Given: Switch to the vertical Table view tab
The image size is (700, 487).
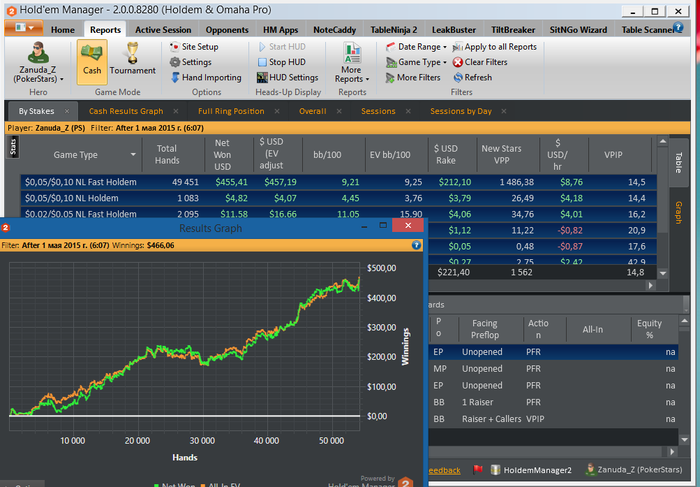Looking at the screenshot, I should [x=679, y=162].
